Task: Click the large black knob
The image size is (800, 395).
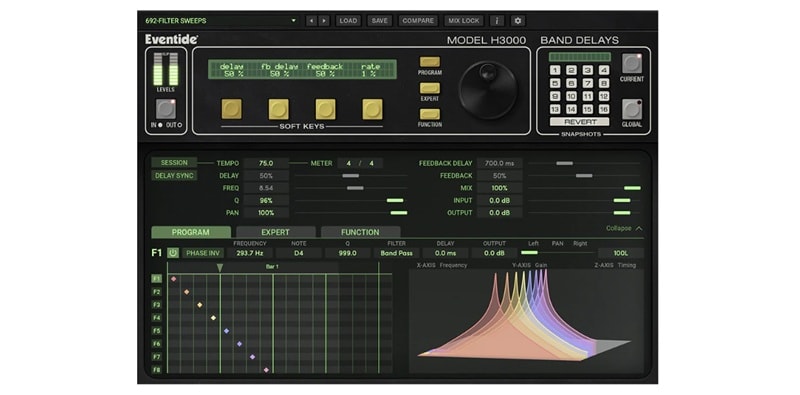Action: pos(488,90)
